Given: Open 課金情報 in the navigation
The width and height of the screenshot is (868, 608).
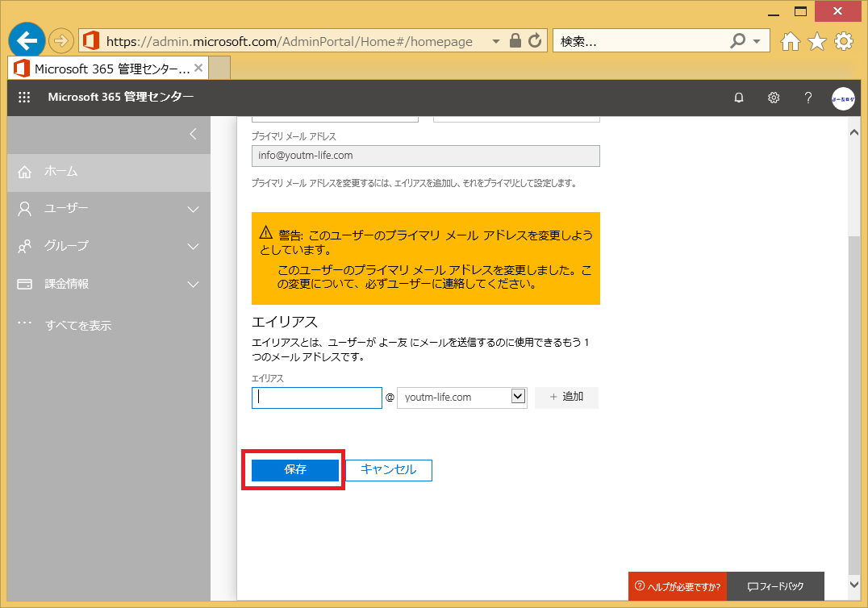Looking at the screenshot, I should [x=109, y=284].
